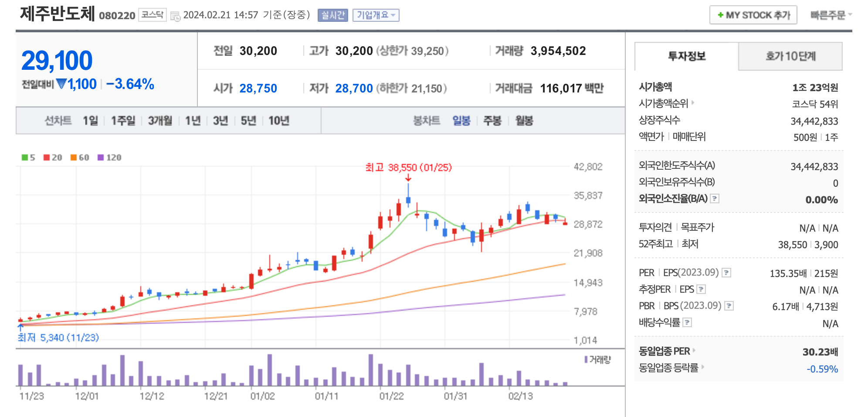Click the 거래량 legend marker above the volume bars

585,359
